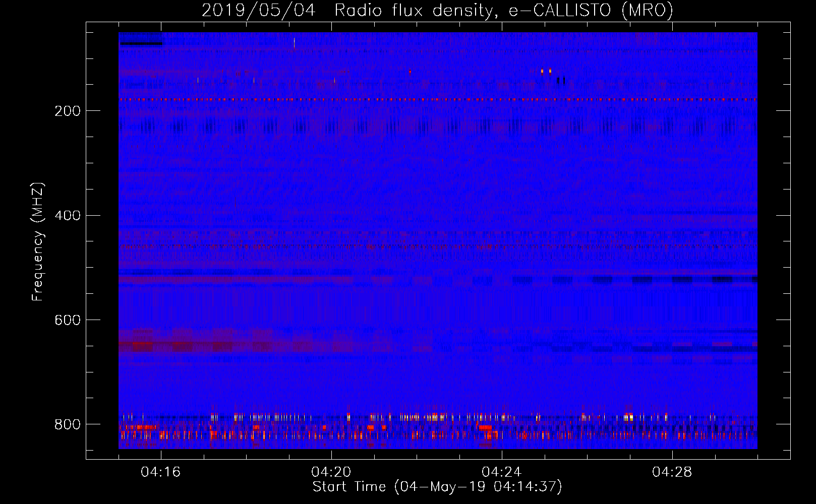The height and width of the screenshot is (504, 816).
Task: Click the 04:16 time tick label
Action: [160, 472]
